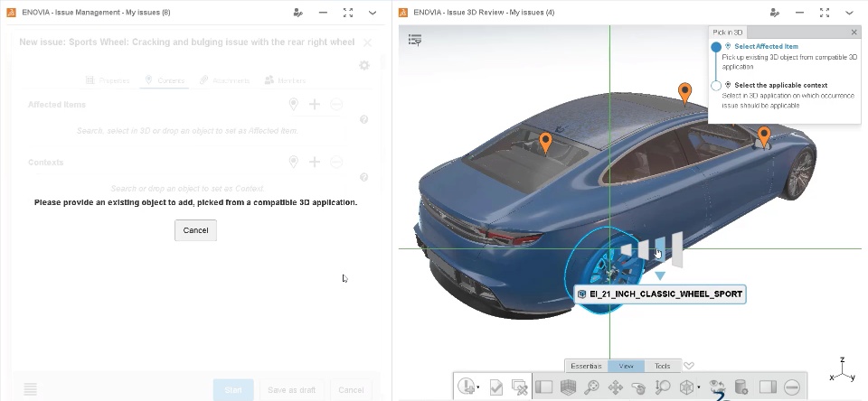Close the Pick in 3D panel
This screenshot has width=868, height=401.
854,33
